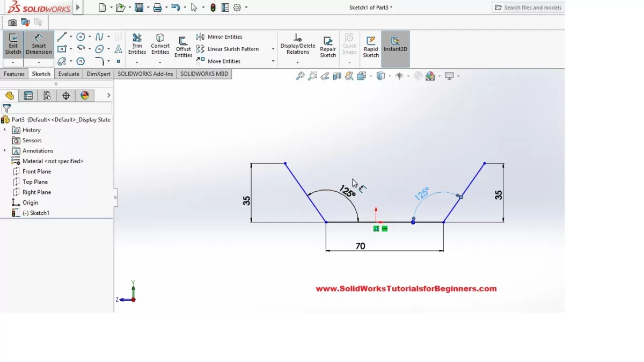Click the Offset Entities tool

tap(183, 47)
